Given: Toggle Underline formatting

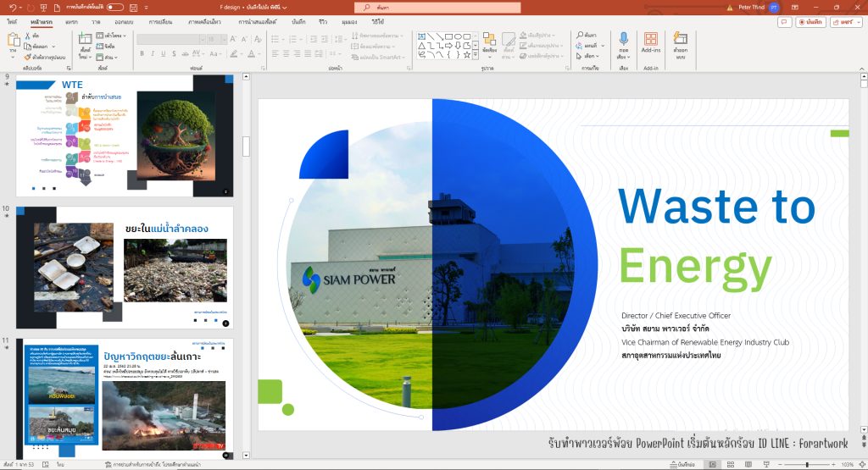Looking at the screenshot, I should (x=163, y=53).
